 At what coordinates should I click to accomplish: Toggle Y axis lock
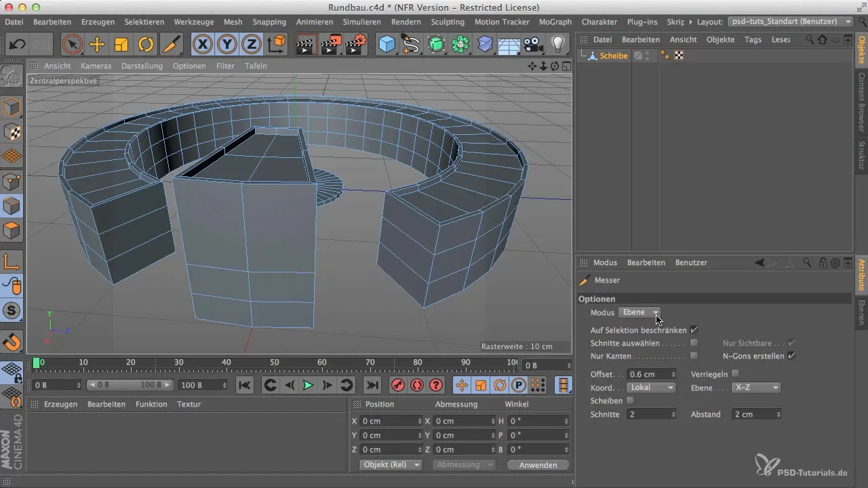(227, 45)
